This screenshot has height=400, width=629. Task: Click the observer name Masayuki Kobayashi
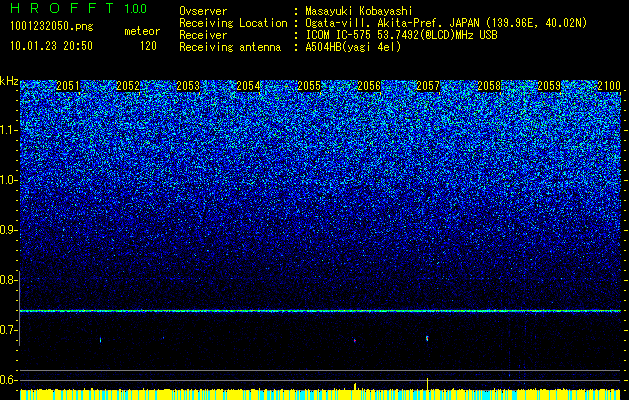[359, 12]
